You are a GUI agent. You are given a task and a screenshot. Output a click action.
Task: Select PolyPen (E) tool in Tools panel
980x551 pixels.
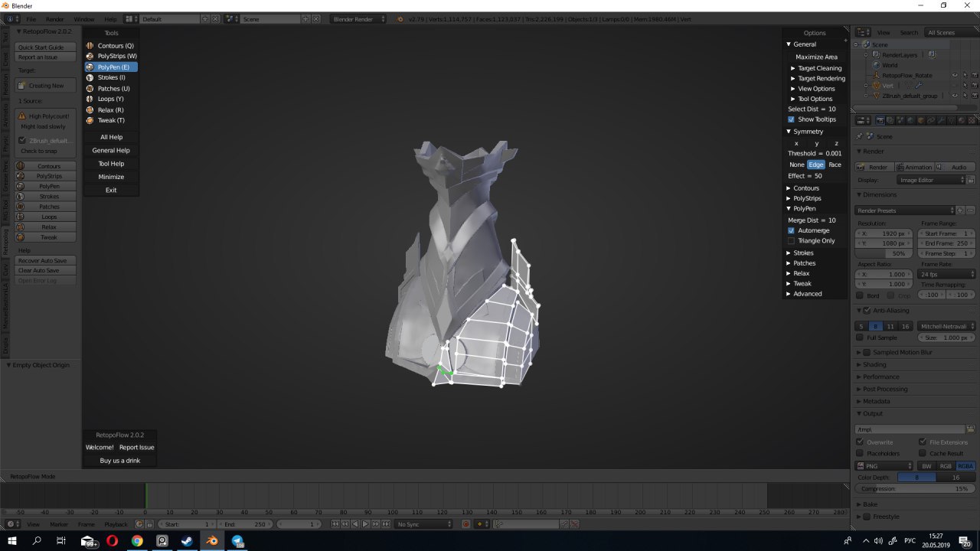point(111,67)
